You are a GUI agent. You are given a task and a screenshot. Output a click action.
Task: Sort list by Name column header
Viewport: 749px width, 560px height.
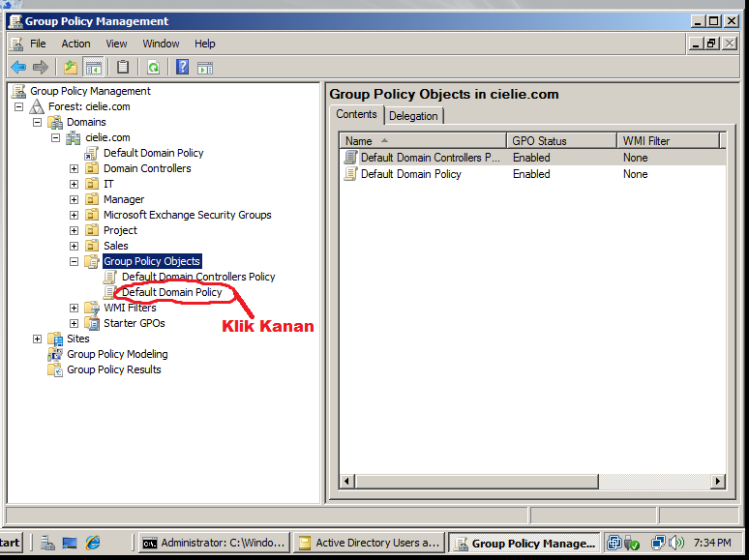(x=423, y=141)
